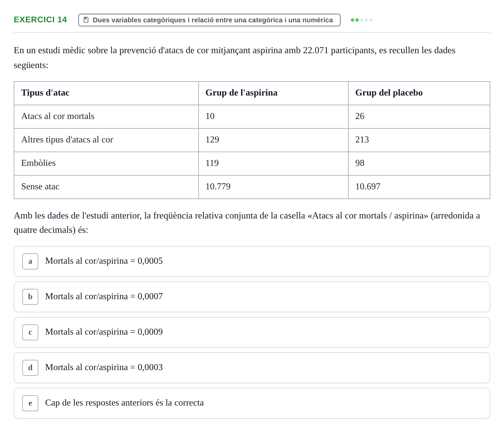
Task: Click the cell with value 10.779
Action: (273, 187)
